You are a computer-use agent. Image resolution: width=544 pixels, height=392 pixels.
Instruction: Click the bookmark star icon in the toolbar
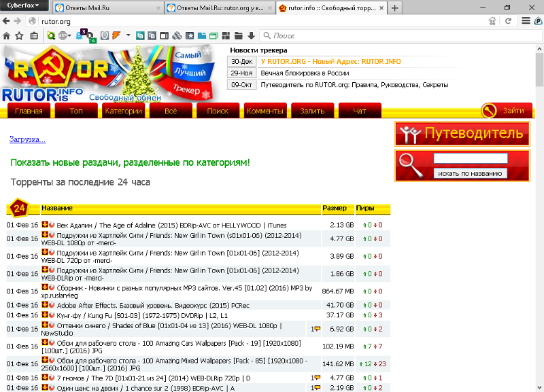(x=20, y=36)
